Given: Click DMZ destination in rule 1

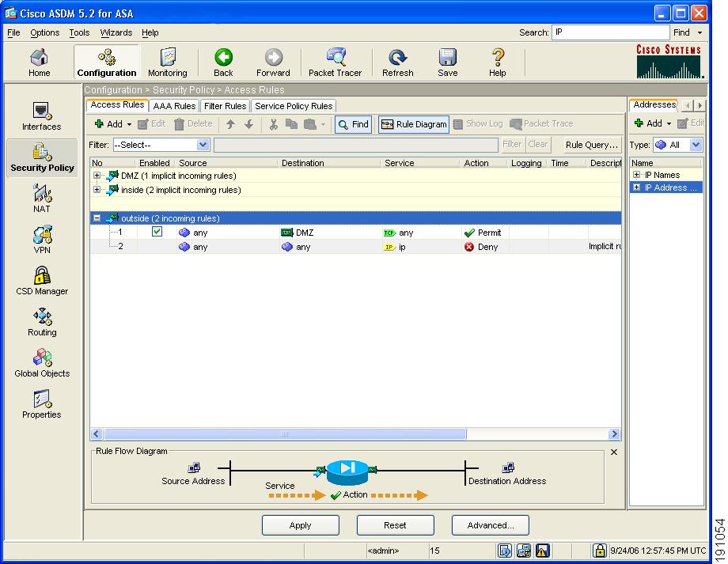Looking at the screenshot, I should [298, 232].
